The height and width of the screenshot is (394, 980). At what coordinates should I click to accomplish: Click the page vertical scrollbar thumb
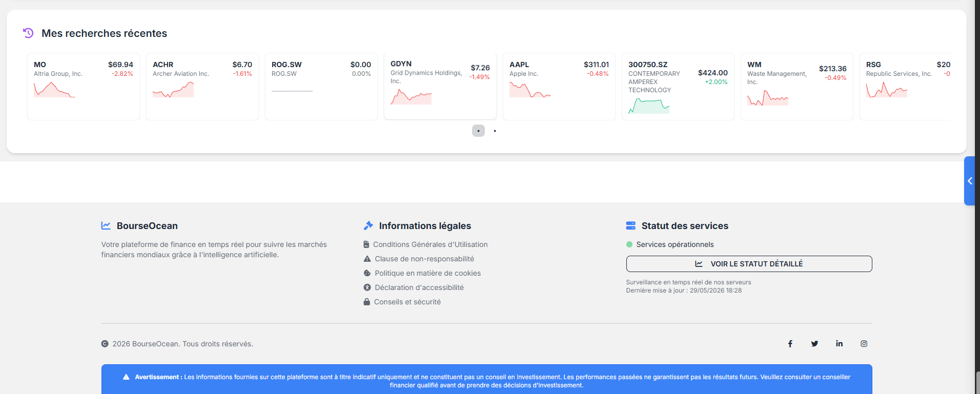(x=977, y=382)
